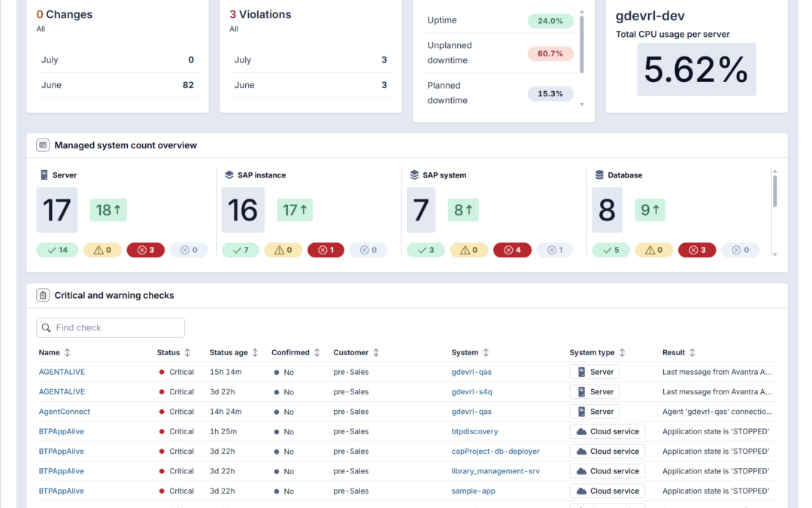Sort the table by Customer column

376,352
